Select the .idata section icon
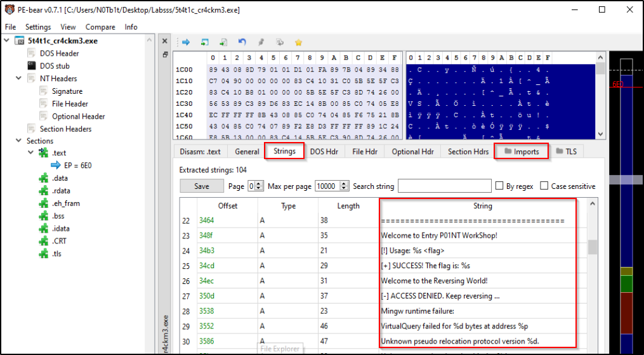The image size is (644, 355). (43, 229)
